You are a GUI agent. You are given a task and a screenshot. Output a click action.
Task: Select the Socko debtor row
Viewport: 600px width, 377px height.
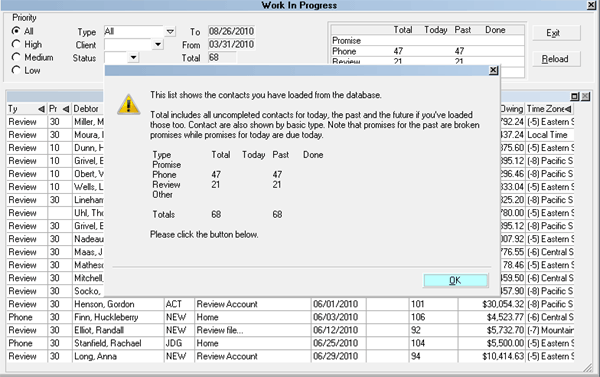click(55, 291)
